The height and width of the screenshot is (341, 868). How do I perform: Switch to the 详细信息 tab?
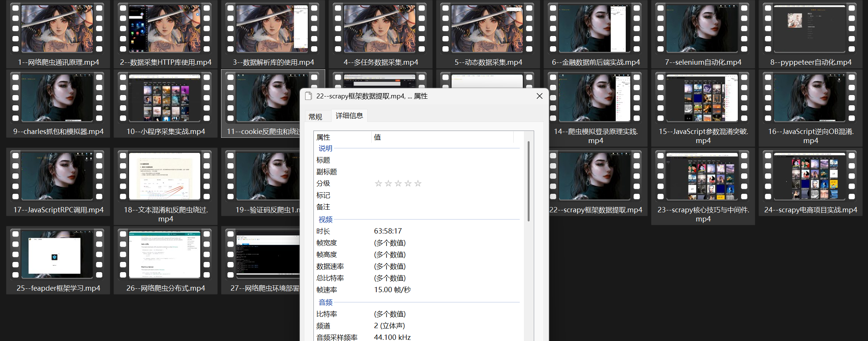pyautogui.click(x=349, y=115)
